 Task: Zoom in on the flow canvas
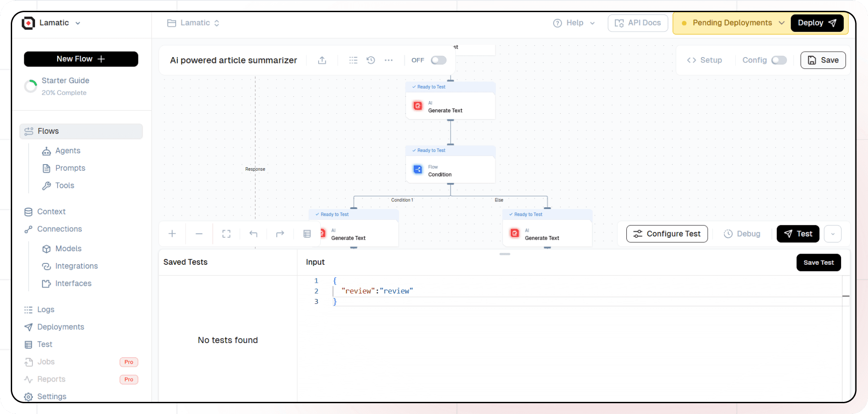[x=172, y=234]
